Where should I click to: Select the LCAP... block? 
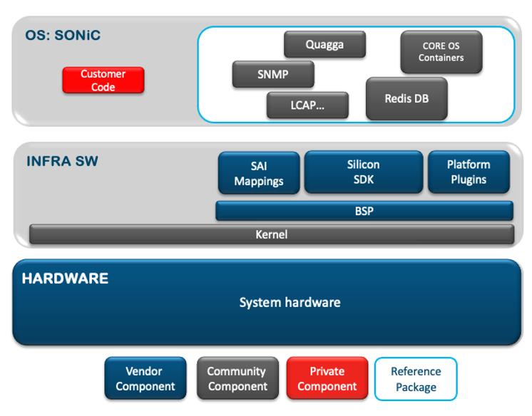tap(307, 105)
